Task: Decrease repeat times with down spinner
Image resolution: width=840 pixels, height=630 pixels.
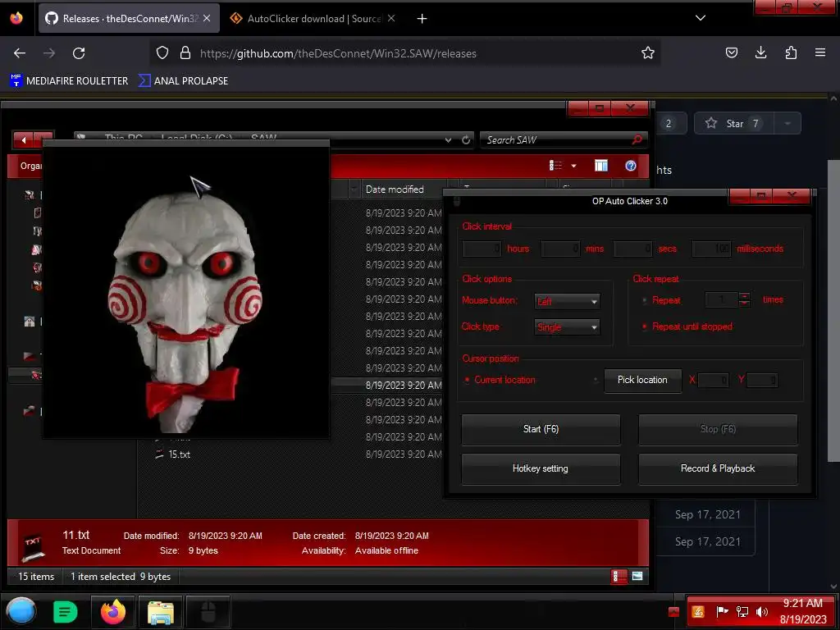Action: 744,304
